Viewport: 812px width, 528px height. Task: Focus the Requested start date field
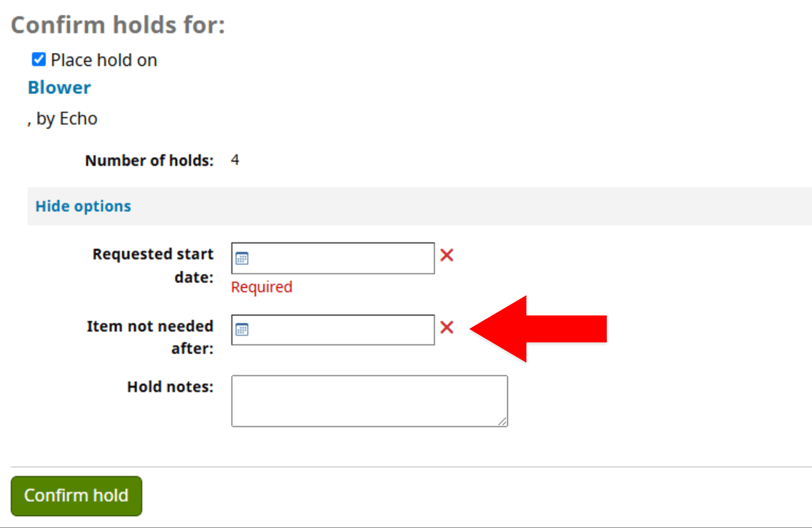[x=333, y=258]
